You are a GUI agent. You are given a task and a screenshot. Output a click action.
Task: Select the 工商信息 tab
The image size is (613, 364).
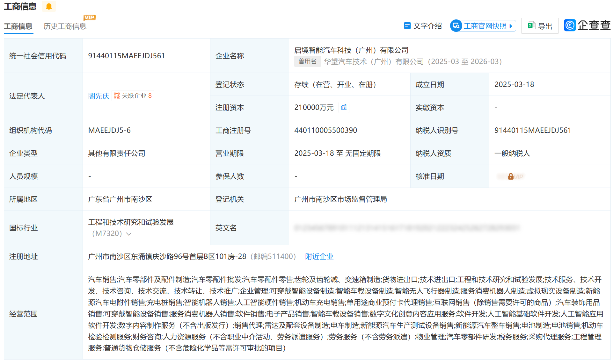18,26
